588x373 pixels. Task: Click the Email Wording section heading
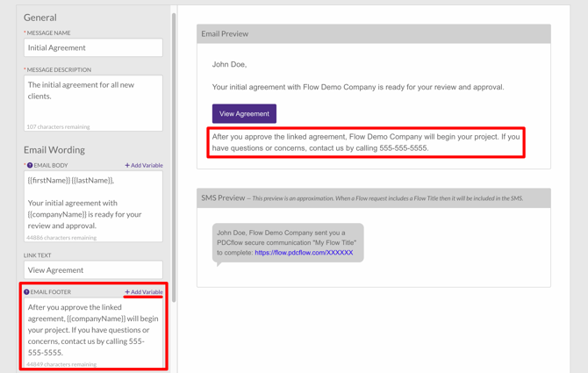pos(54,150)
